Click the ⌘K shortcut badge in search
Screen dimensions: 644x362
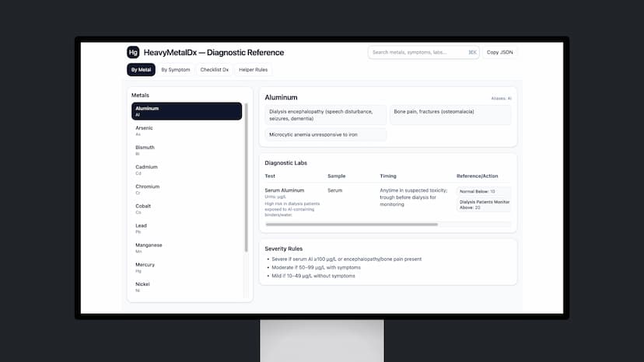coord(472,53)
